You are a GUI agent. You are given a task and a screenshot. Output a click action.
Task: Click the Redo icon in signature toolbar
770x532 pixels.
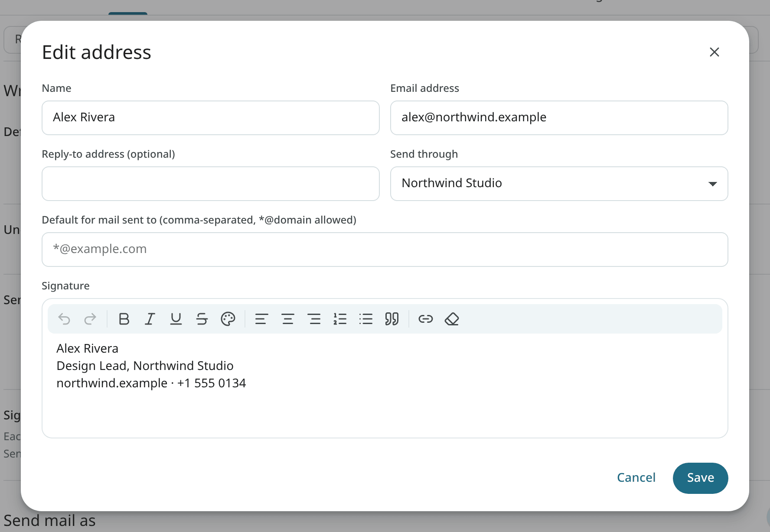point(90,319)
